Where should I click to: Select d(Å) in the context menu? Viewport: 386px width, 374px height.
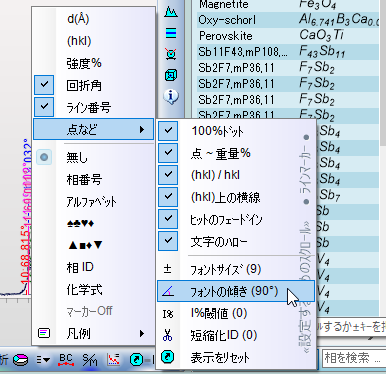[93, 19]
